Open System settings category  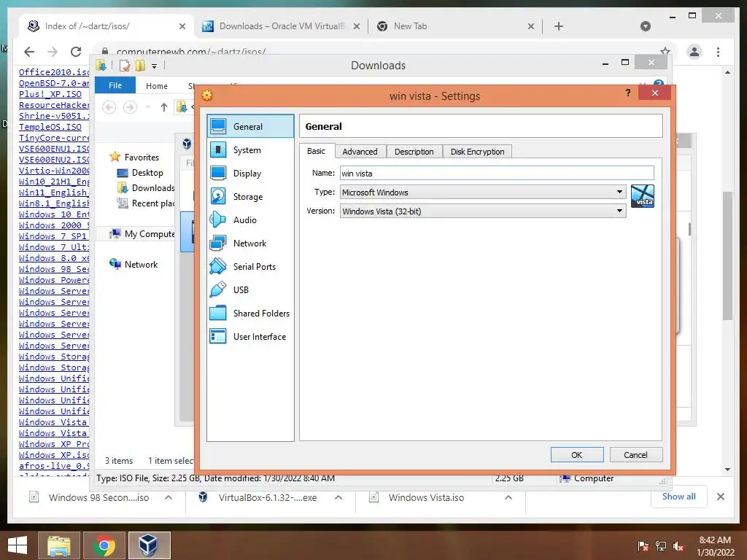(251, 150)
